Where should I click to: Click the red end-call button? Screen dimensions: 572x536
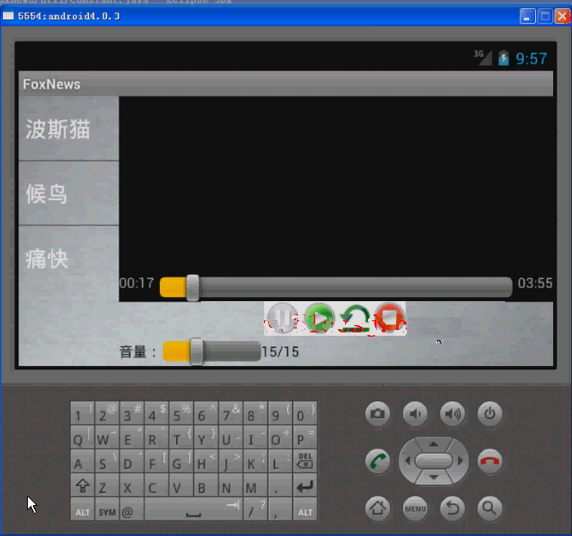click(490, 461)
